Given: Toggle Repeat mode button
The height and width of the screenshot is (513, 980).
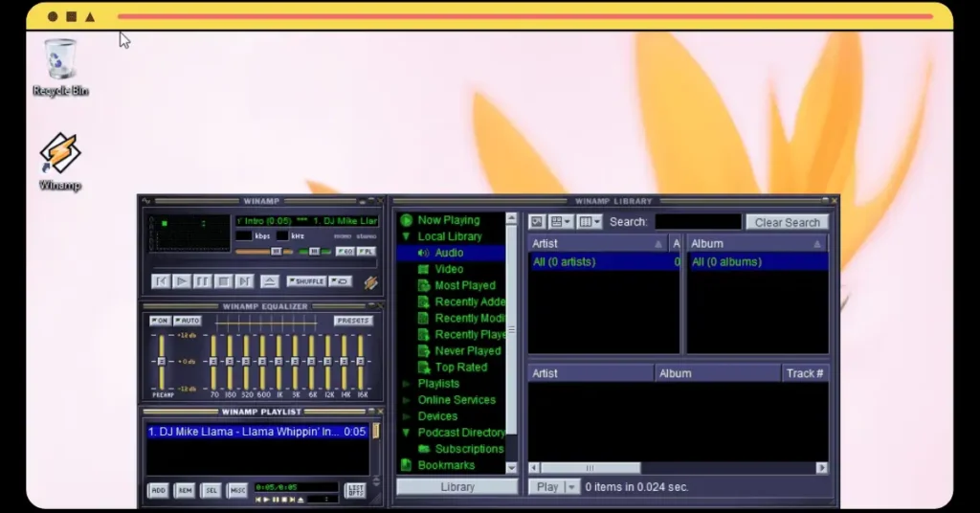Looking at the screenshot, I should pos(341,281).
